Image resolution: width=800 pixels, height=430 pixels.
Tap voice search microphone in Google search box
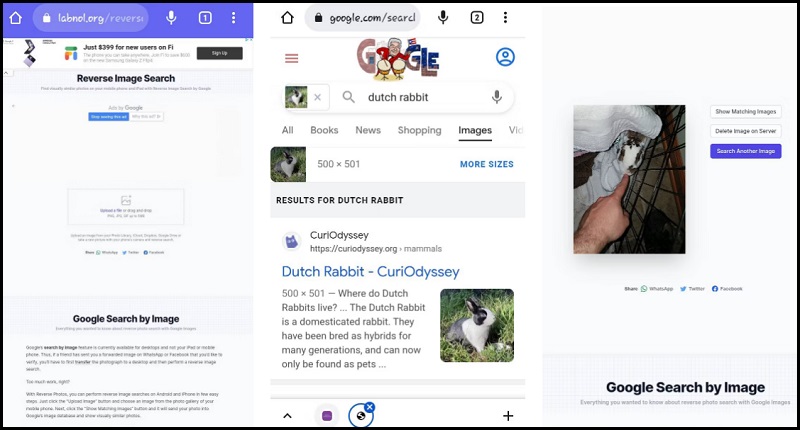(x=496, y=97)
